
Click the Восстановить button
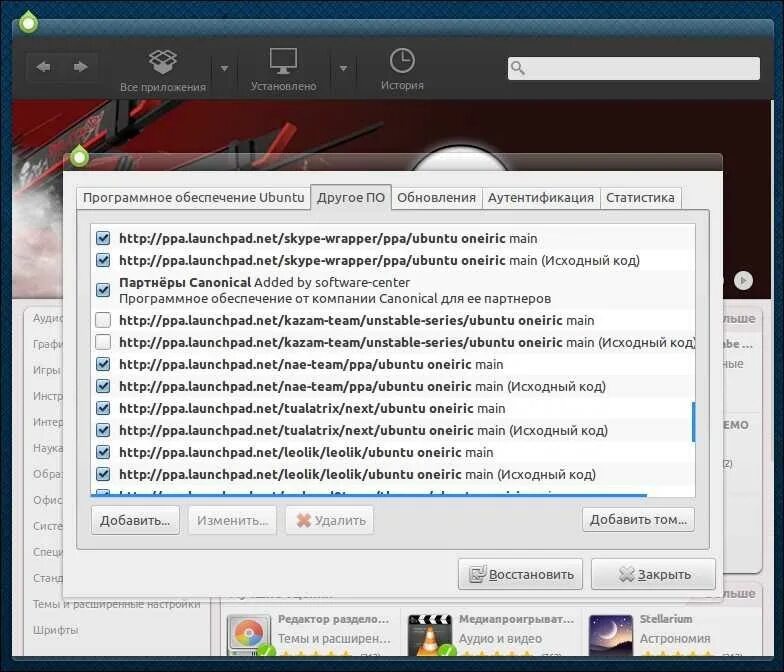tap(520, 574)
